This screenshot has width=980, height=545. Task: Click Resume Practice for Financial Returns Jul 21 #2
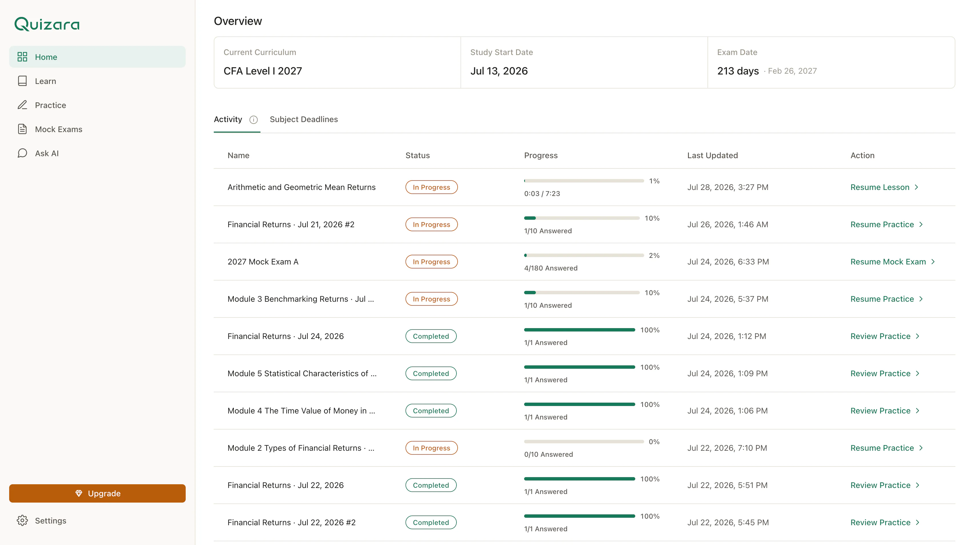pyautogui.click(x=886, y=224)
